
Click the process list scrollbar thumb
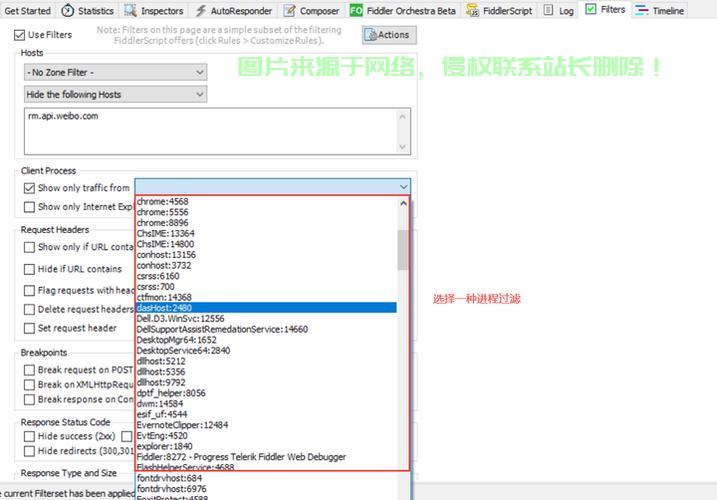click(x=403, y=250)
